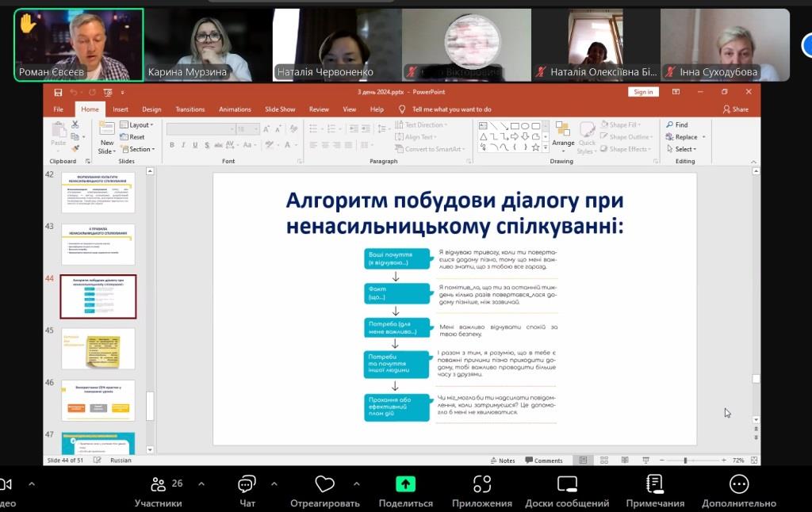Screen dimensions: 812x512
Task: Select slide 45 thumbnail with sticky note
Action: pyautogui.click(x=98, y=349)
